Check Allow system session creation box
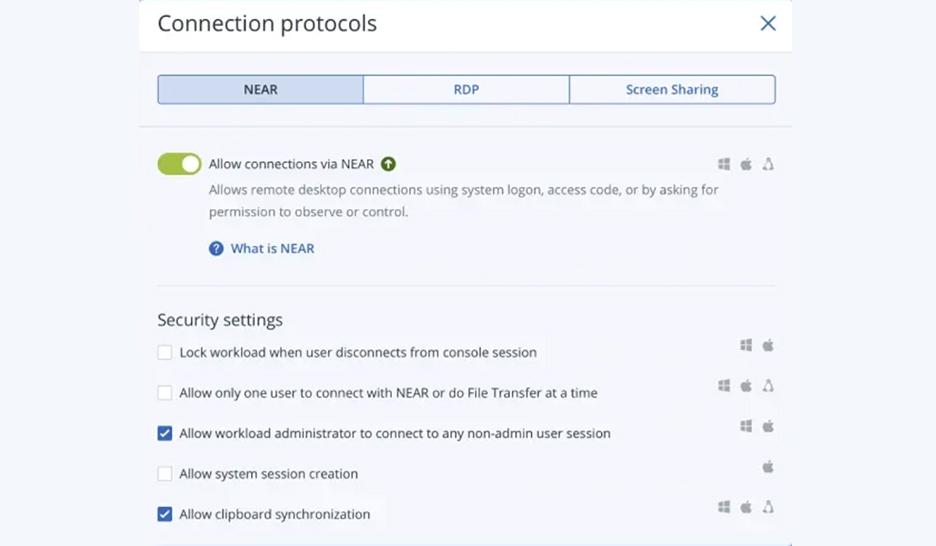936x546 pixels. click(x=165, y=474)
